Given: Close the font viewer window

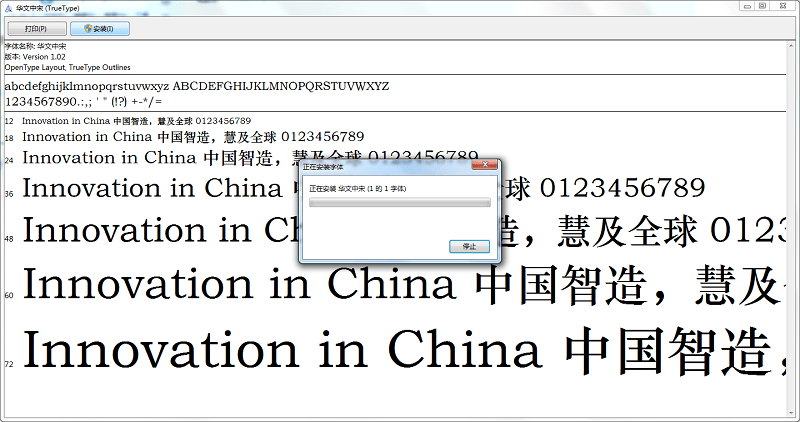Looking at the screenshot, I should [783, 6].
